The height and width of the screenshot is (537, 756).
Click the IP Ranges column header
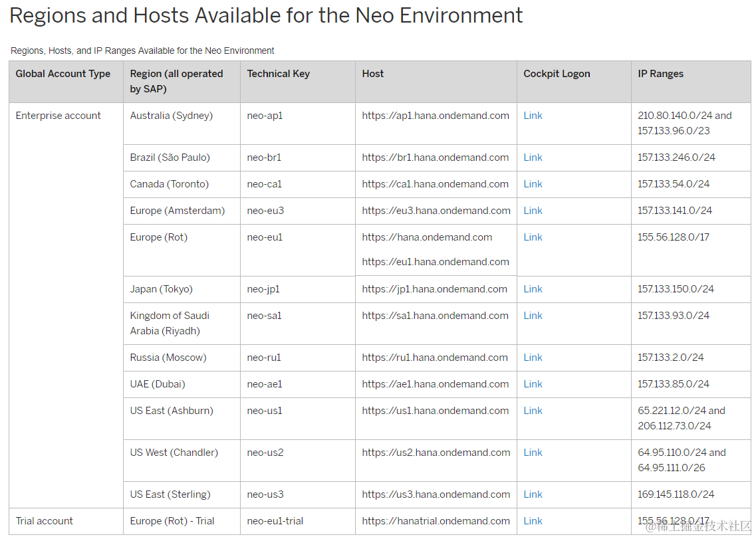point(660,74)
